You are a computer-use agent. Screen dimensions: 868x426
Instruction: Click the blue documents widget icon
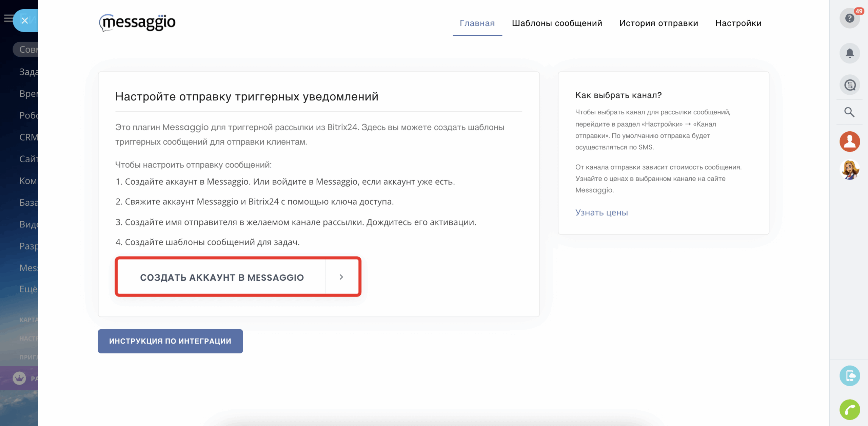849,376
